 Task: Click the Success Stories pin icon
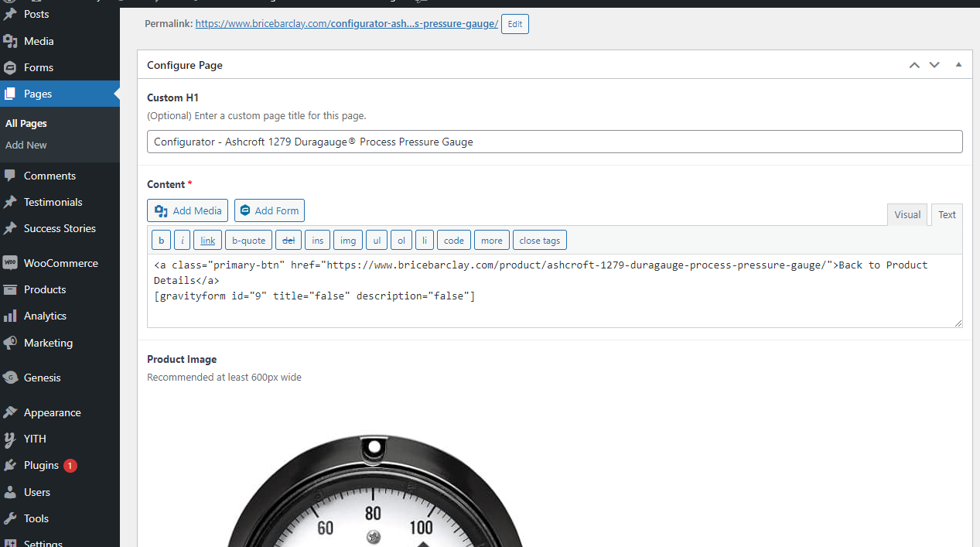(10, 228)
